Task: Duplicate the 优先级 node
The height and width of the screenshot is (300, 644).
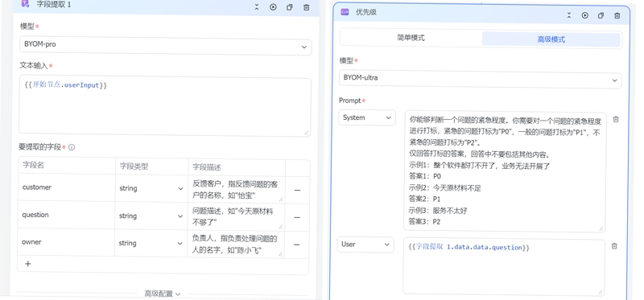Action: (601, 15)
